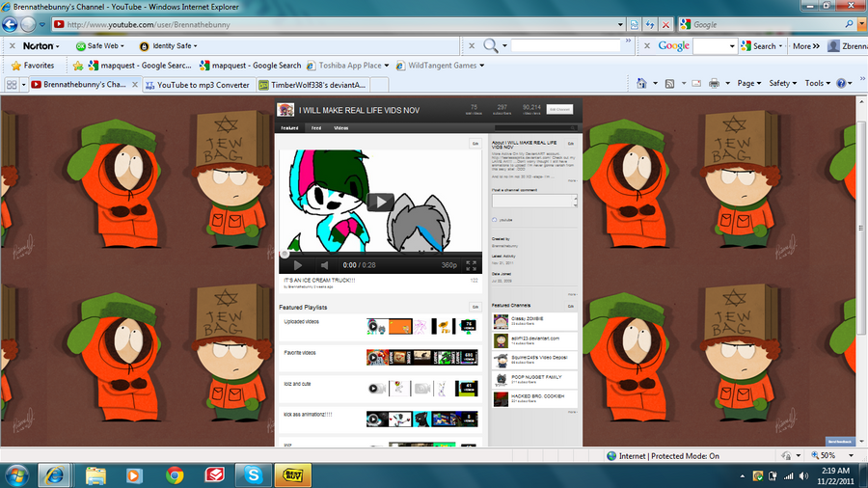Image resolution: width=868 pixels, height=488 pixels.
Task: Open Google toolbar search box dropdown
Action: point(732,46)
